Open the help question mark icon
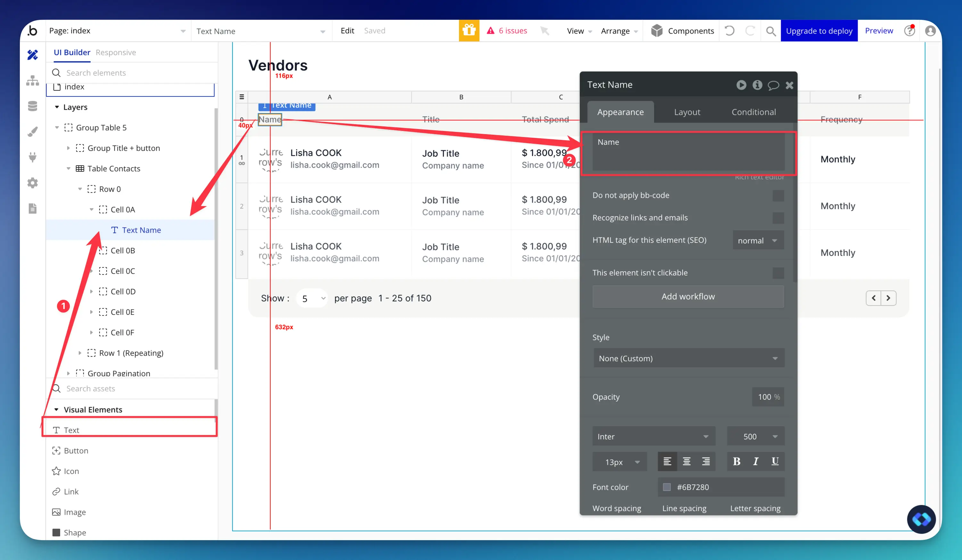Screen dimensions: 962x560 click(909, 30)
